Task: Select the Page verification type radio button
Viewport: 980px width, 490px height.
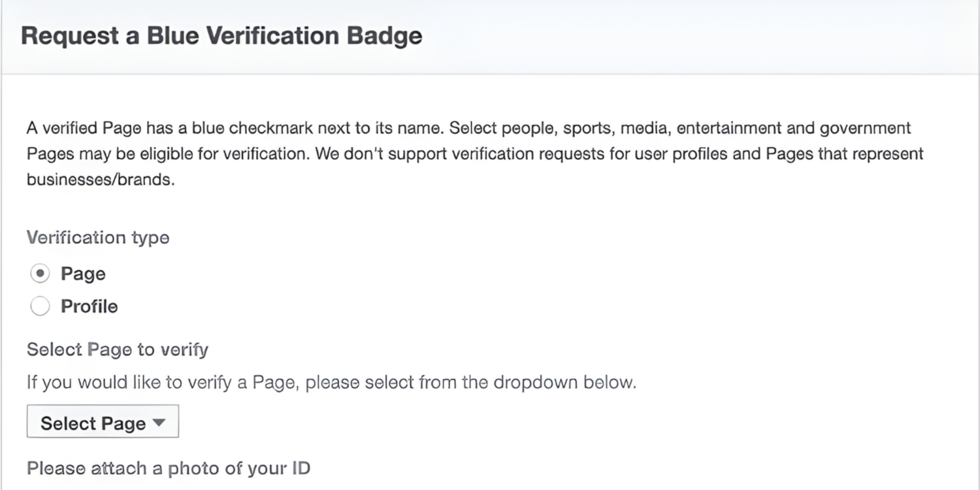Action: [40, 274]
